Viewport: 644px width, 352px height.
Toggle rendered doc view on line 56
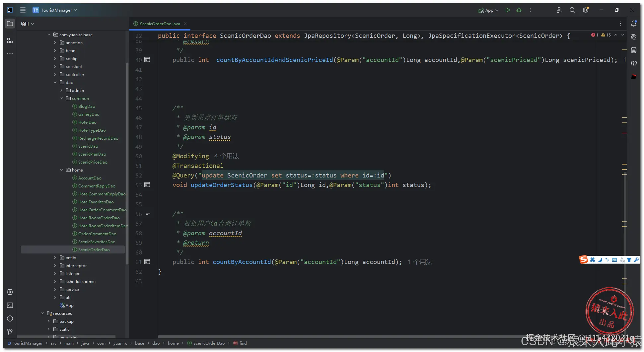point(147,214)
